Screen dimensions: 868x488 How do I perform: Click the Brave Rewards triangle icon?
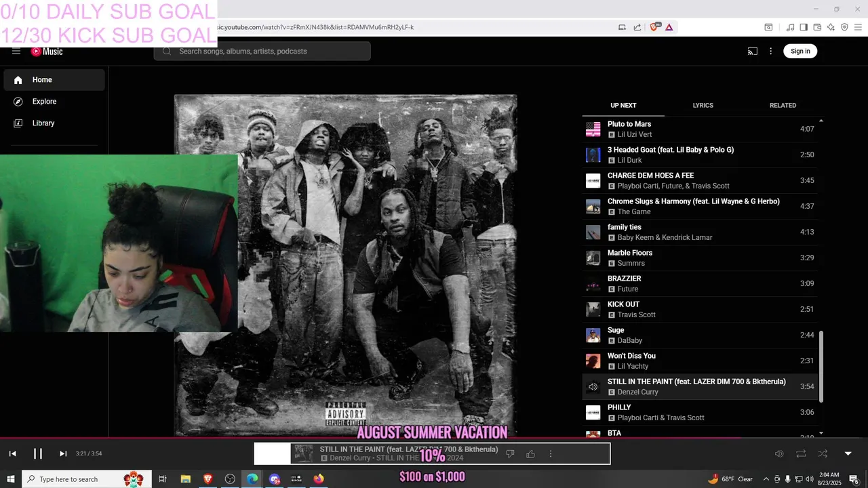[669, 27]
